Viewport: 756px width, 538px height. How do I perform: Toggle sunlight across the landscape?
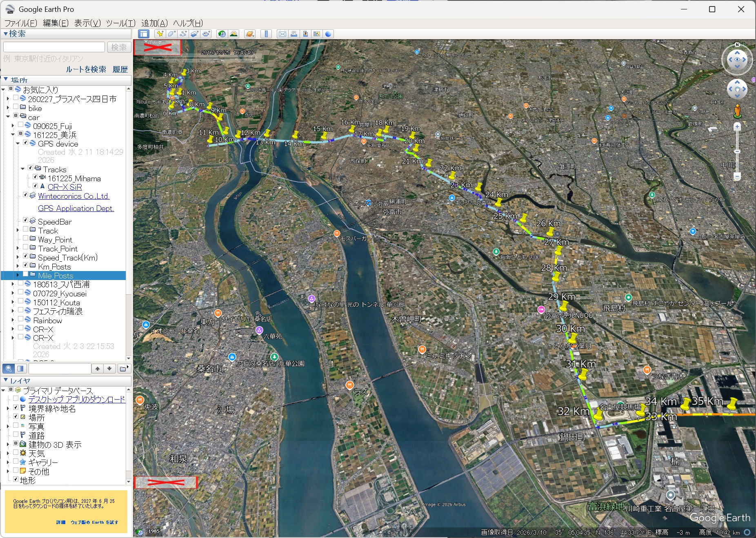pos(233,34)
